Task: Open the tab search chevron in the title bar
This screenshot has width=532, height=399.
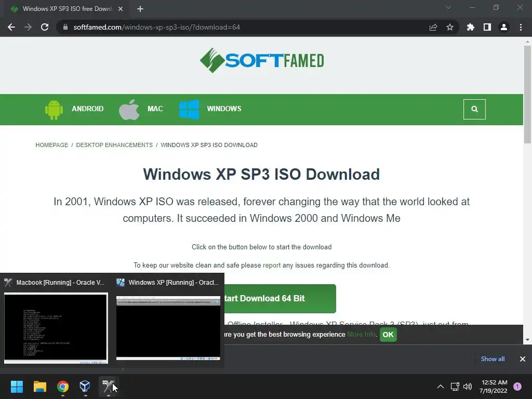Action: 448,7
